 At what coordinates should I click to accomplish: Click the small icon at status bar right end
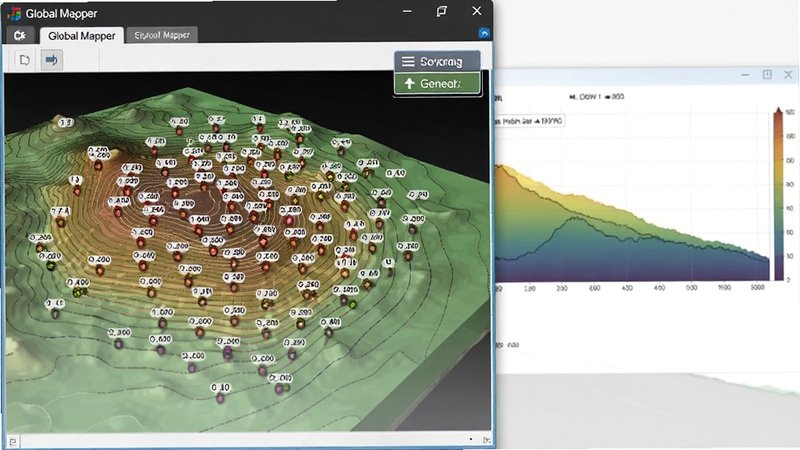(487, 440)
